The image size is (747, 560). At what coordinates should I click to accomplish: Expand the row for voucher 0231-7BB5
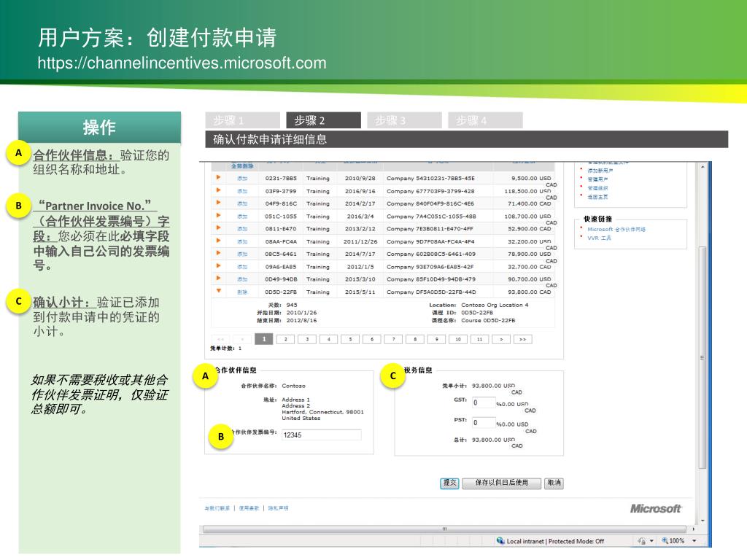click(218, 177)
